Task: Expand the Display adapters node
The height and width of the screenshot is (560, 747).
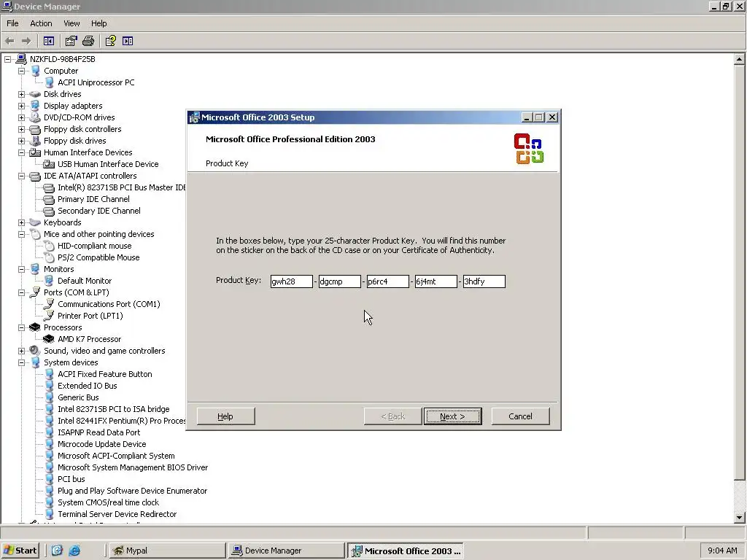Action: click(x=21, y=106)
